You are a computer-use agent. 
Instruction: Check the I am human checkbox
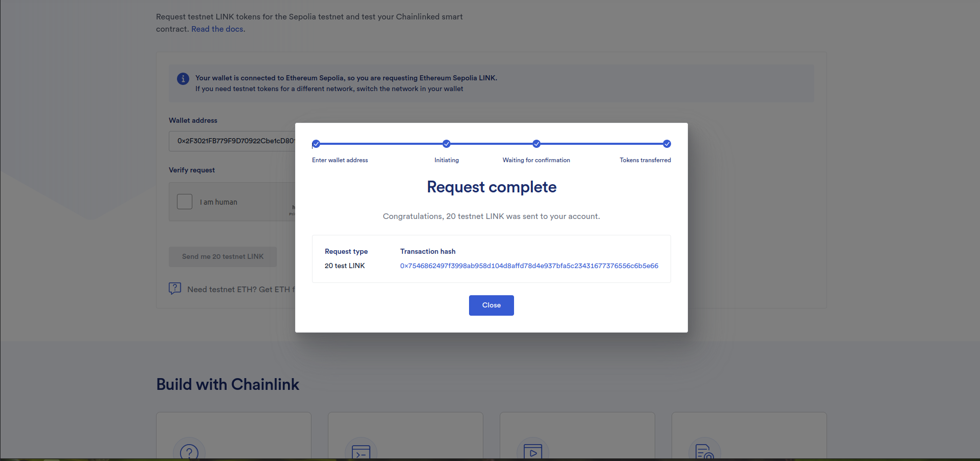click(185, 202)
